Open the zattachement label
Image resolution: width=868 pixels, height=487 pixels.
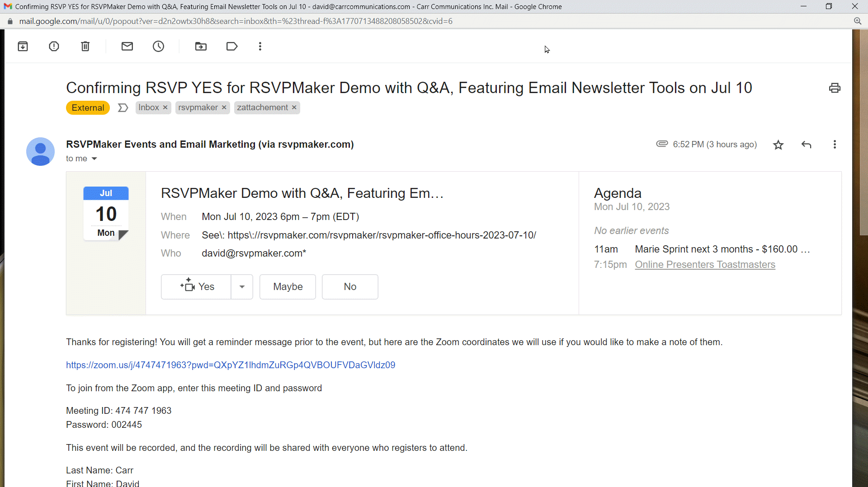click(x=262, y=108)
